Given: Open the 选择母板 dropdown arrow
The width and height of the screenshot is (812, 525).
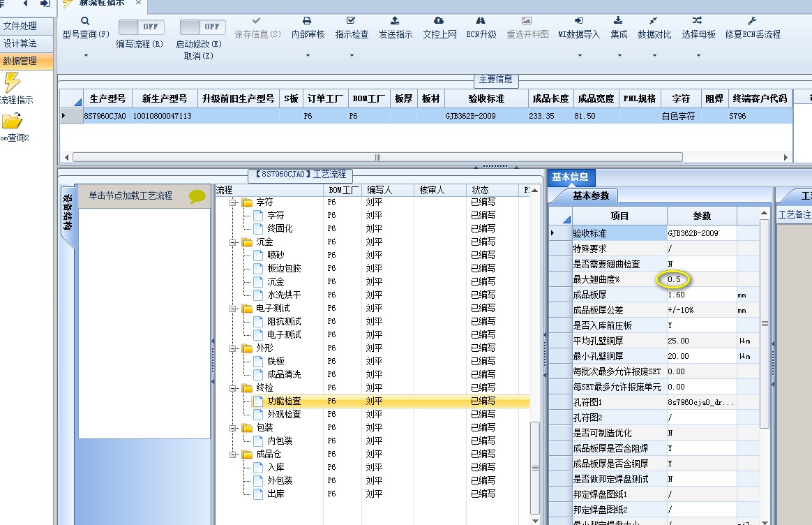Looking at the screenshot, I should pos(698,55).
